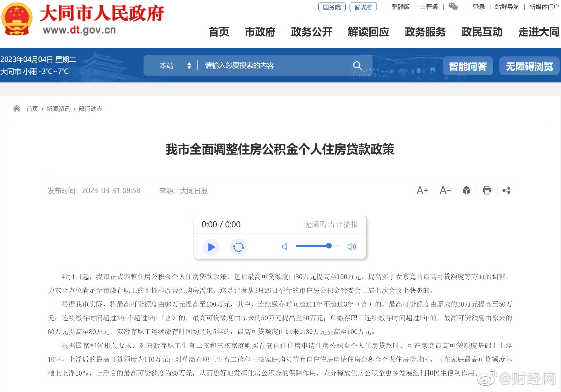The width and height of the screenshot is (561, 392).
Task: Open the 国务院 link
Action: 332,7
